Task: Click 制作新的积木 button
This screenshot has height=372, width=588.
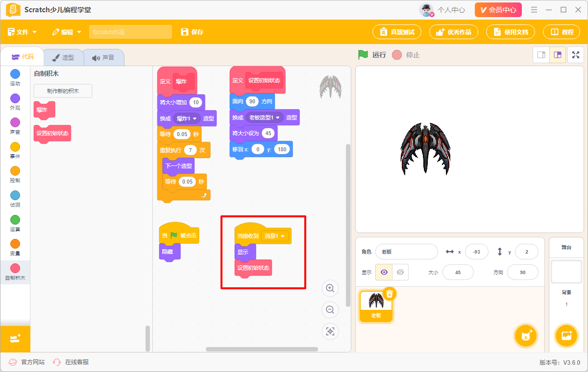Action: click(63, 91)
